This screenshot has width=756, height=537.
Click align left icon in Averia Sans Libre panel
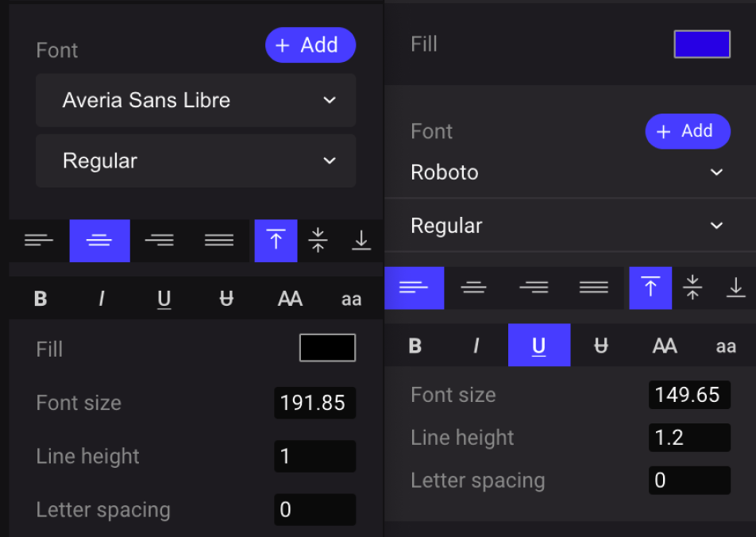pos(39,241)
